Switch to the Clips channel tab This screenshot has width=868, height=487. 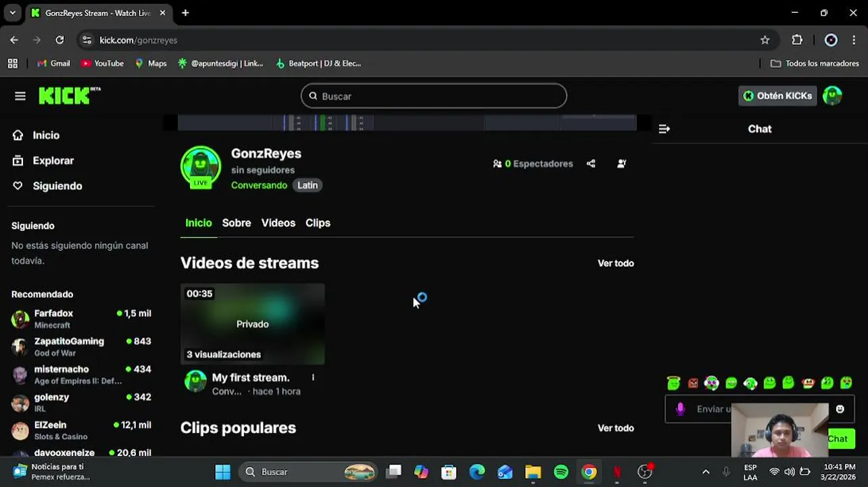click(318, 223)
